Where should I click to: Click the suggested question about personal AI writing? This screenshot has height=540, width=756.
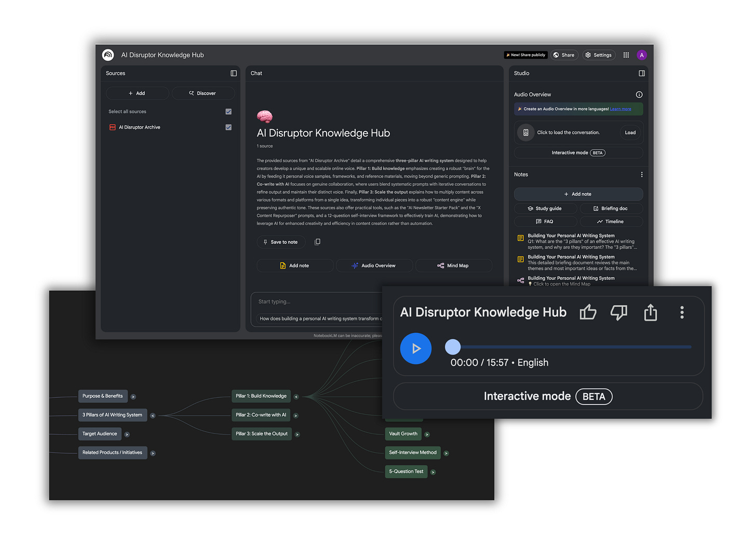pos(320,319)
